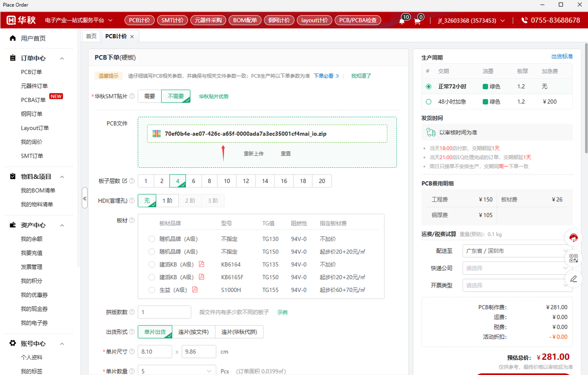This screenshot has width=588, height=375.
Task: Click help icon beside 华秋SMT贴片
Action: coord(132,97)
